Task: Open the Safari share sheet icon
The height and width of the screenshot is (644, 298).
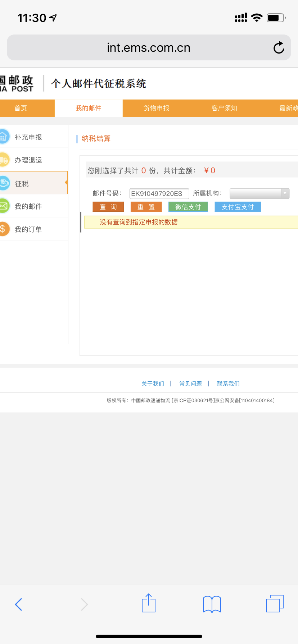Action: [x=149, y=603]
